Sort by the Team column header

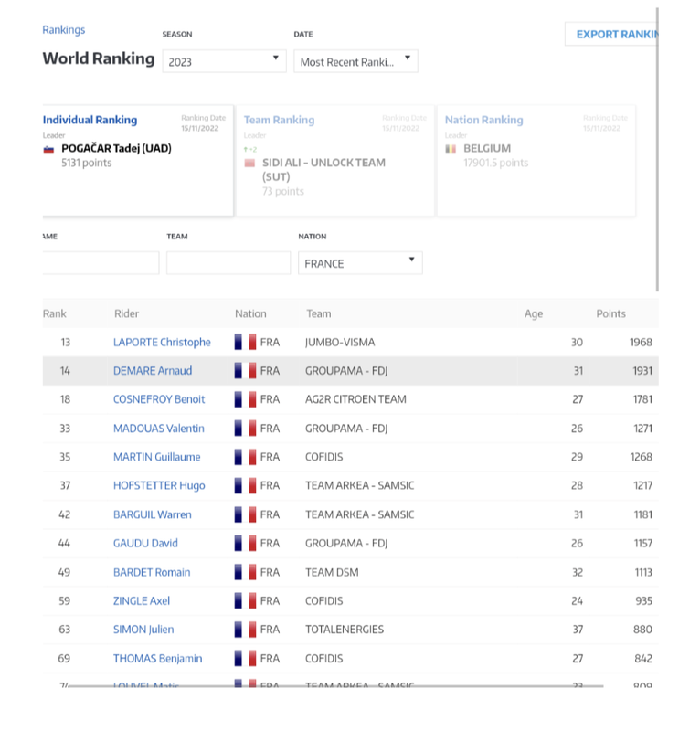[x=319, y=313]
